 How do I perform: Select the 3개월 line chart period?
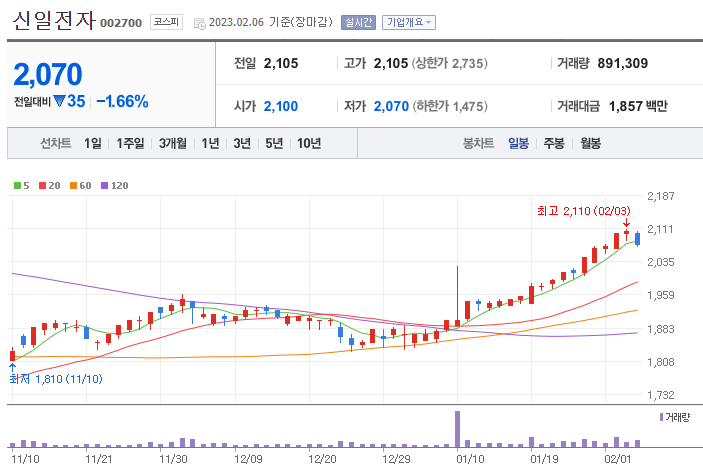tap(173, 143)
